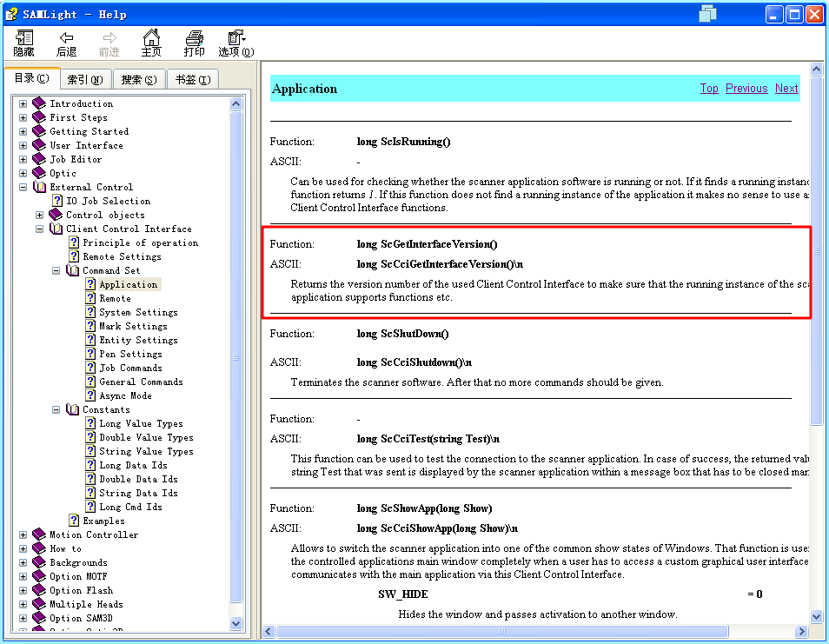Open the Double Data Ids topic

[x=138, y=479]
